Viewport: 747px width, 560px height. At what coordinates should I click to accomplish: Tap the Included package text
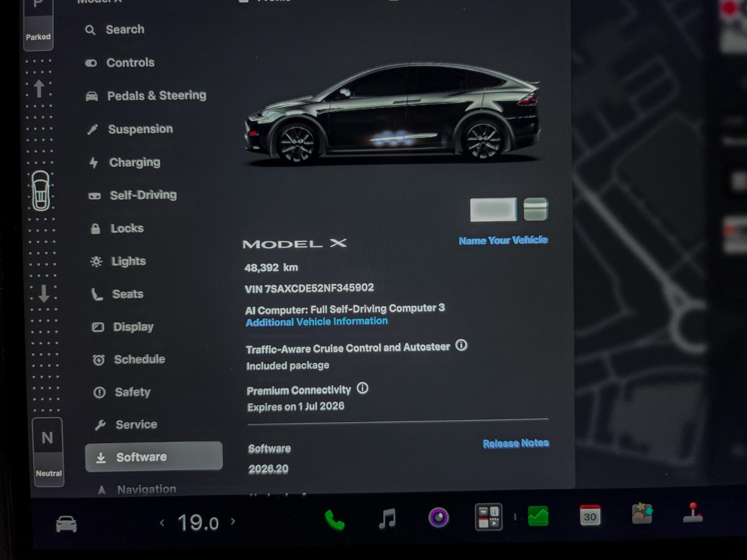(288, 366)
